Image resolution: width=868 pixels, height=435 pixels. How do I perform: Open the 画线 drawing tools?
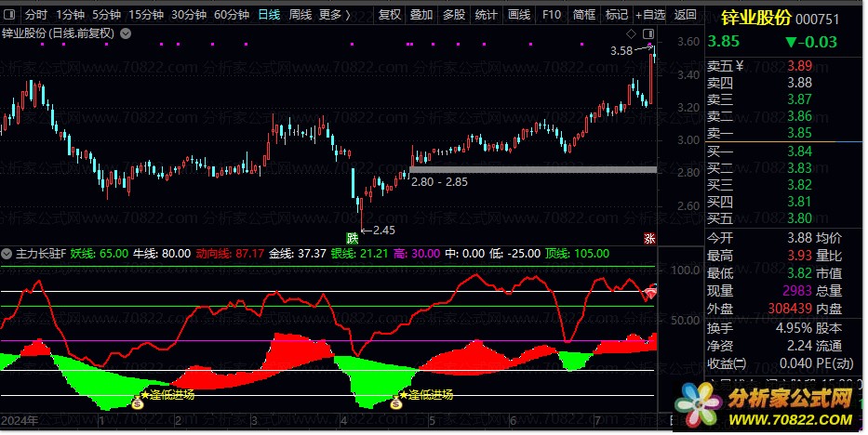pyautogui.click(x=518, y=15)
